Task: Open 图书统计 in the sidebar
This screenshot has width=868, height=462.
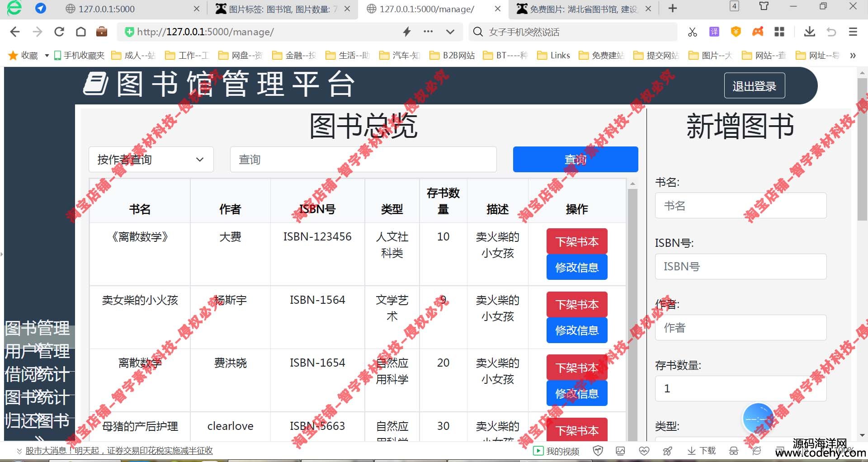Action: pos(38,397)
